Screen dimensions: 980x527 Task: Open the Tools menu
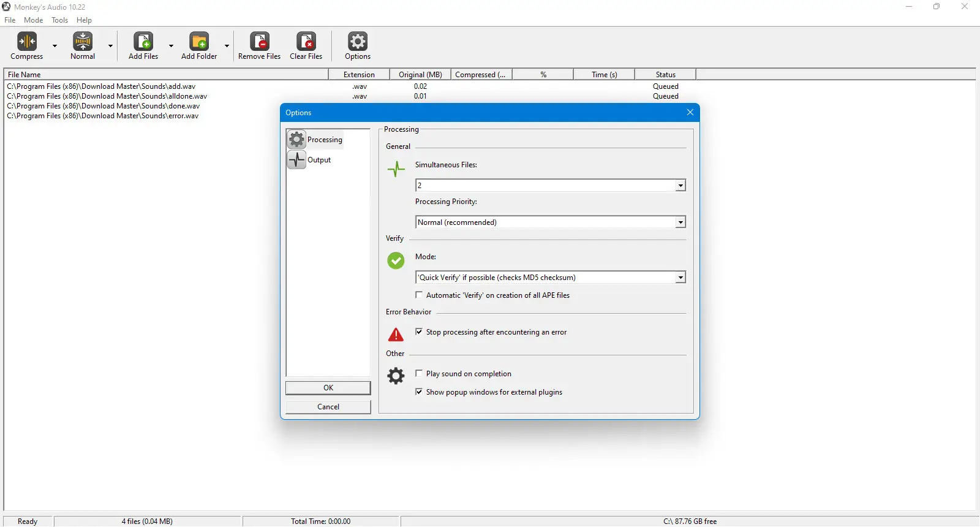point(60,20)
